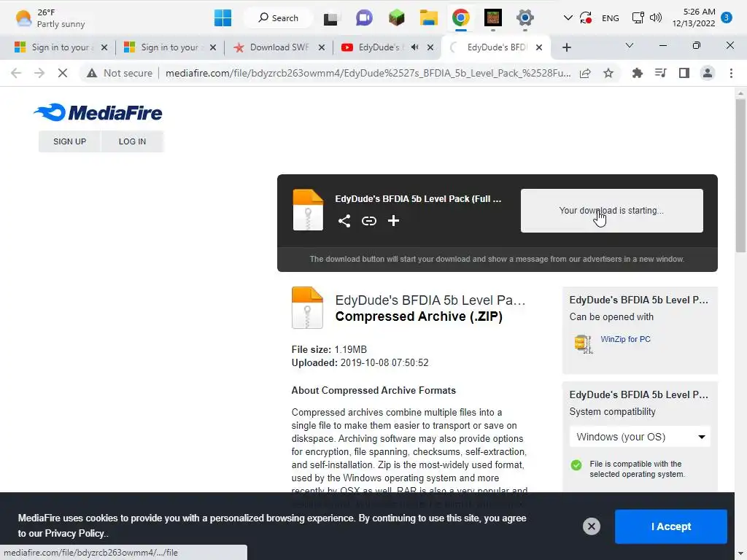Screen dimensions: 747x560
Task: Open the pixel-art app taskbar icon
Action: pos(492,18)
